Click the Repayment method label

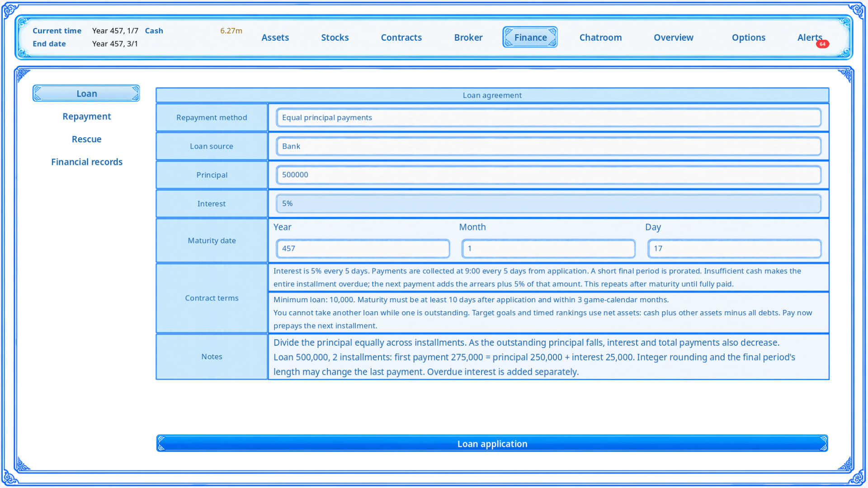click(x=212, y=117)
